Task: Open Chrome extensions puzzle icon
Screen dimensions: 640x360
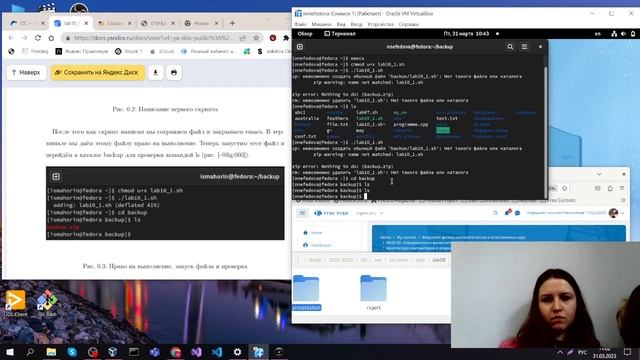Action: (x=286, y=38)
